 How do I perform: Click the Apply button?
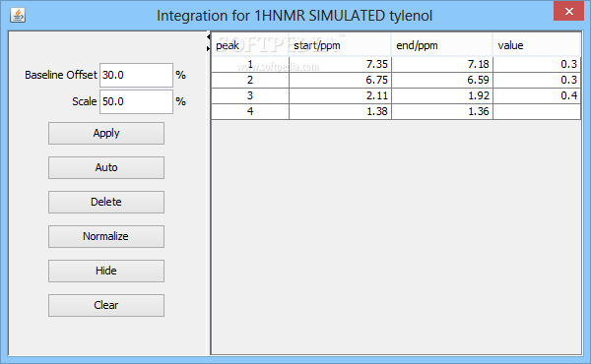tap(106, 133)
